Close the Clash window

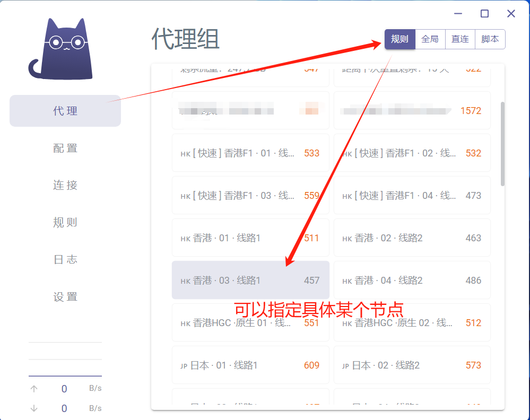click(x=511, y=13)
